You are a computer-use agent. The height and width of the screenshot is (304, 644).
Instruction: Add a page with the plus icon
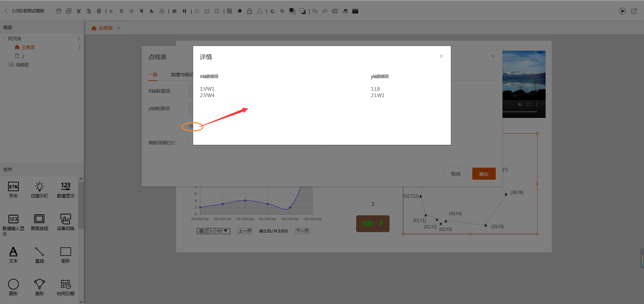(x=78, y=39)
